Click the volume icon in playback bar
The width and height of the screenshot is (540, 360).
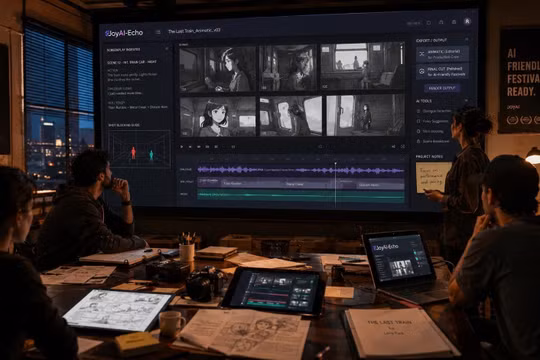point(393,147)
